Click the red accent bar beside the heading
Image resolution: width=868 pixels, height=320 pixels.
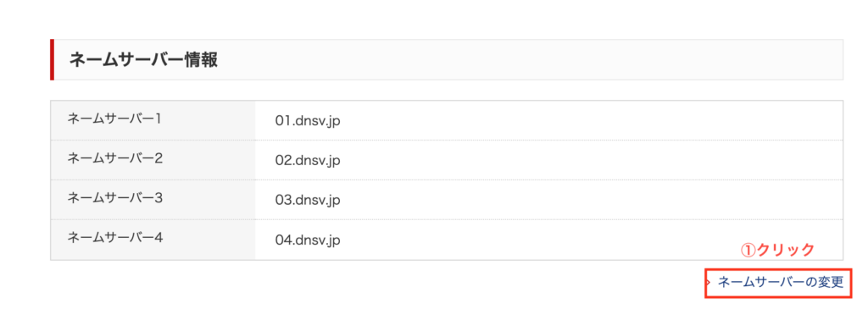click(x=52, y=60)
